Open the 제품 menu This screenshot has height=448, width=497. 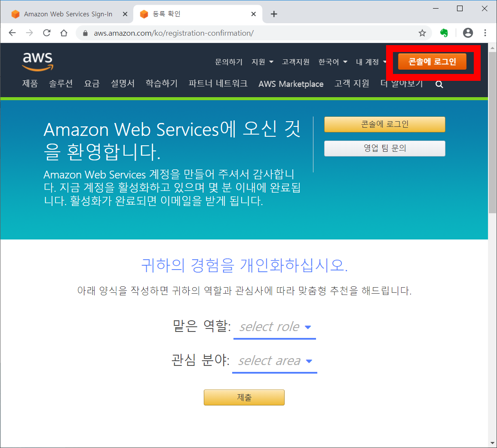point(30,83)
